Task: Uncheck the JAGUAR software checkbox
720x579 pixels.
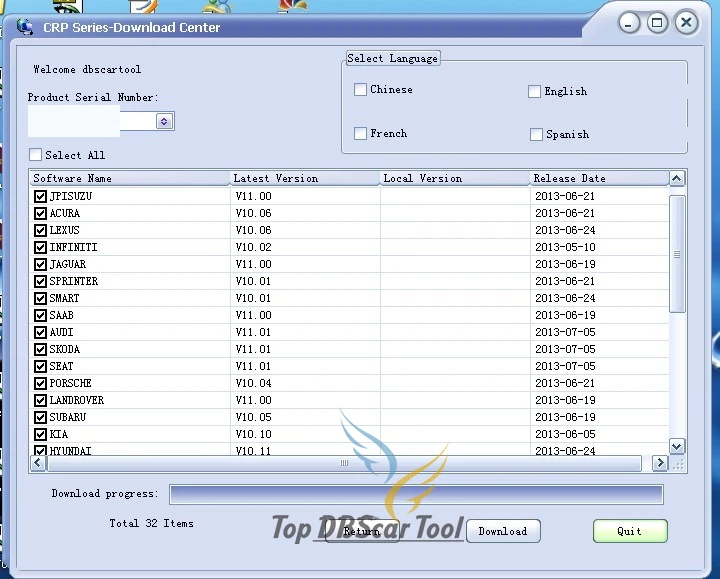Action: [40, 264]
